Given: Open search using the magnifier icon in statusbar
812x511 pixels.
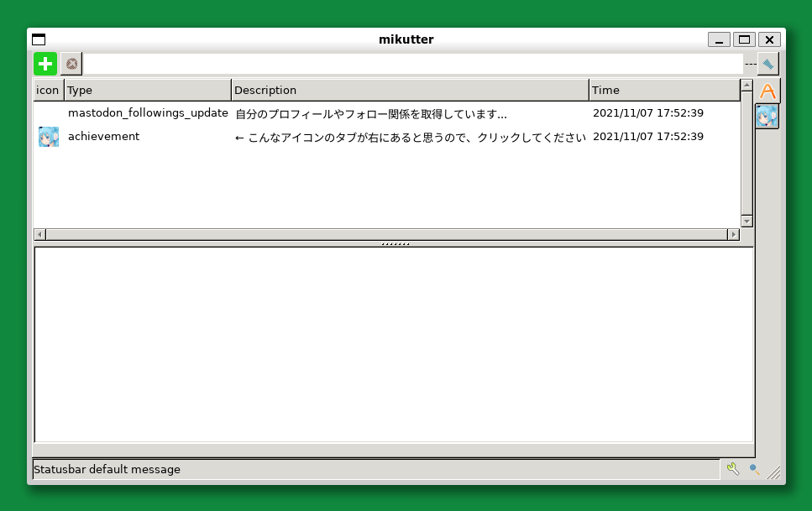Looking at the screenshot, I should [752, 469].
